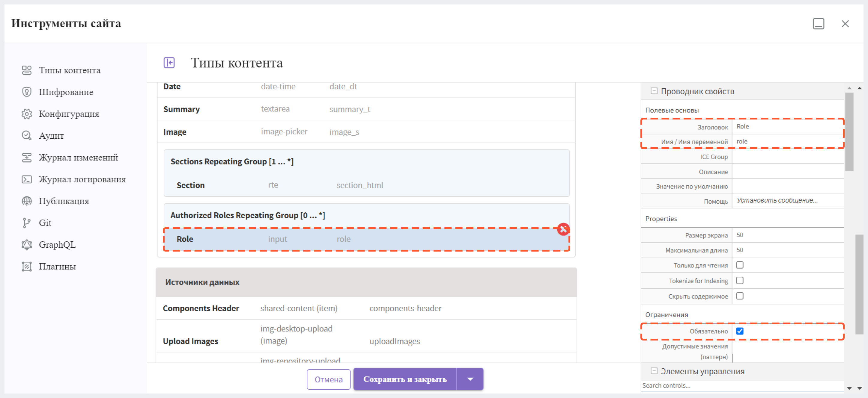Click the Audit magnifier icon
868x398 pixels.
[x=27, y=136]
